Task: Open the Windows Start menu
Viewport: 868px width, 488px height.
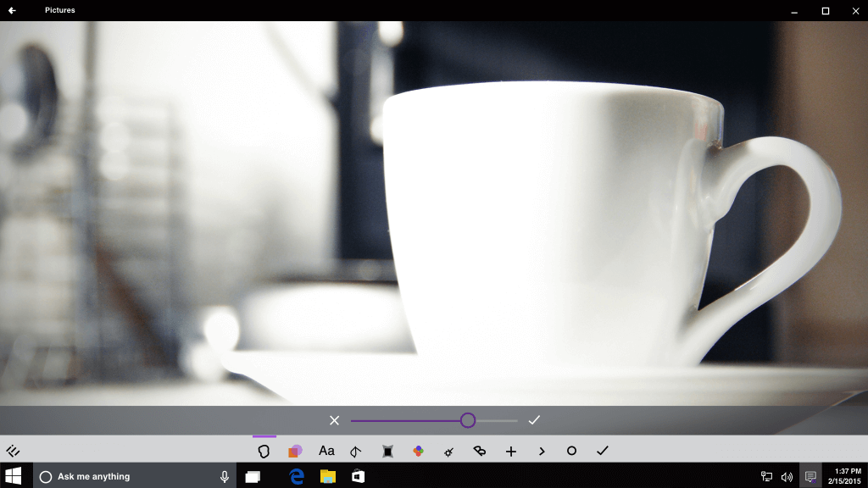Action: 14,476
